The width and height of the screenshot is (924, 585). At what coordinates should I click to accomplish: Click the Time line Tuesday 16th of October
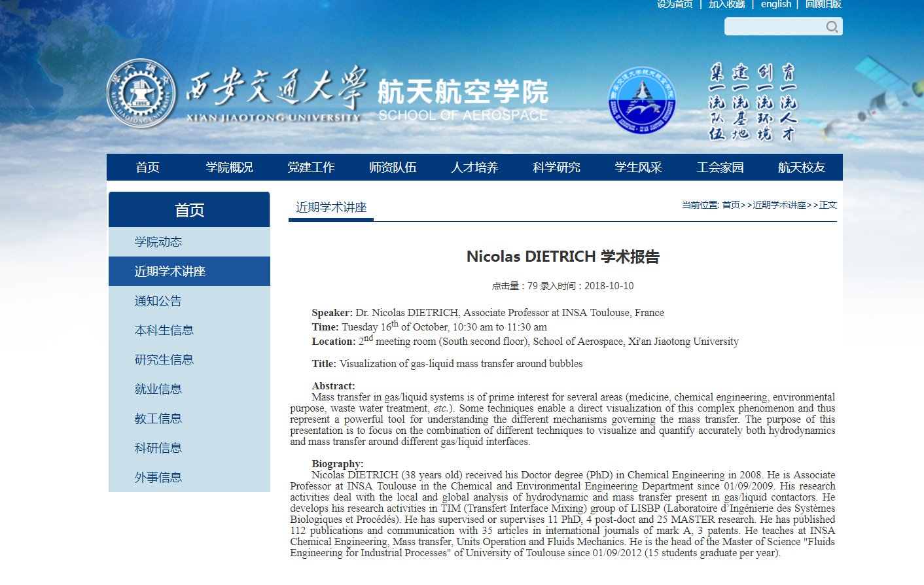pos(429,327)
